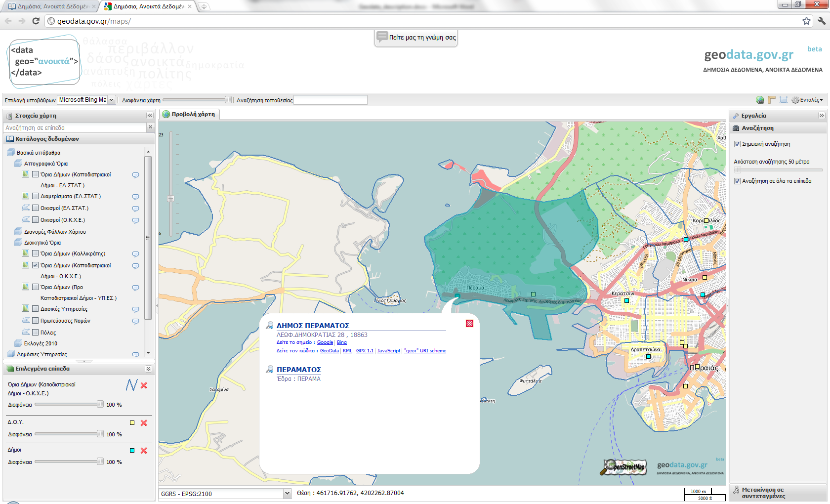The image size is (830, 504).
Task: Download the KML link in popup
Action: click(348, 351)
